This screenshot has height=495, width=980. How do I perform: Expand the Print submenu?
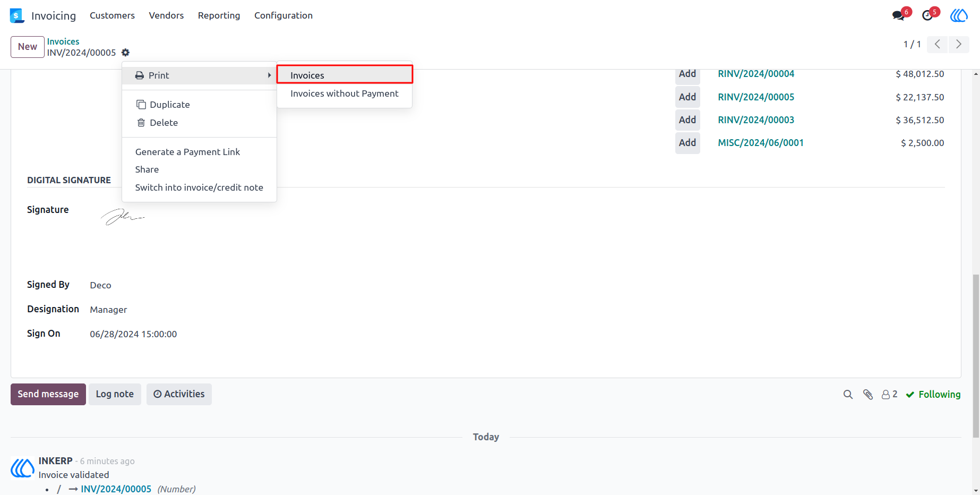click(x=199, y=75)
